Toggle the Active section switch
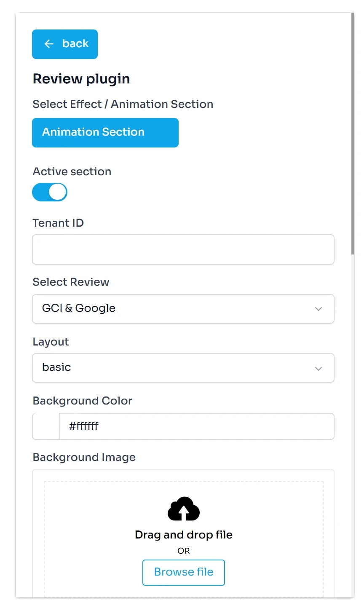 [x=50, y=192]
